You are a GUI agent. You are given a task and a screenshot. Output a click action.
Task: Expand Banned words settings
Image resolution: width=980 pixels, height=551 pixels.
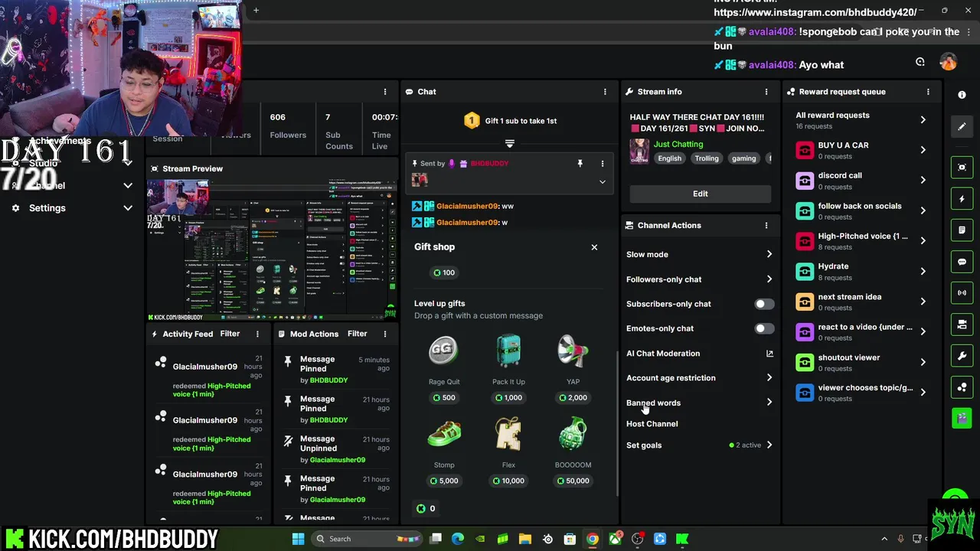tap(769, 403)
